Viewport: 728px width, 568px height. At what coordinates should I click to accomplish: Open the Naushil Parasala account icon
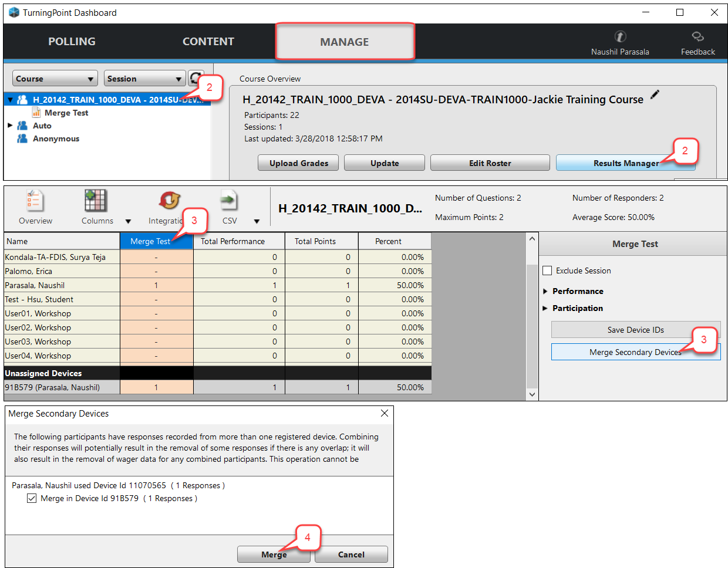(x=620, y=36)
